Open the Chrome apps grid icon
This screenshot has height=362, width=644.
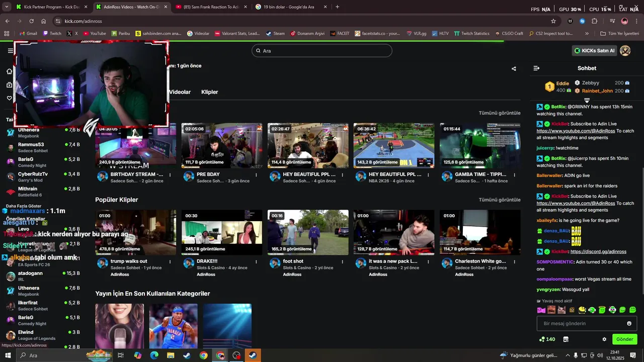7,34
